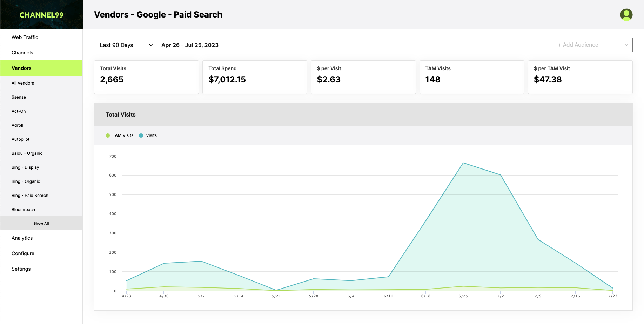Click the 700 y-axis label
Image resolution: width=644 pixels, height=324 pixels.
coord(113,156)
